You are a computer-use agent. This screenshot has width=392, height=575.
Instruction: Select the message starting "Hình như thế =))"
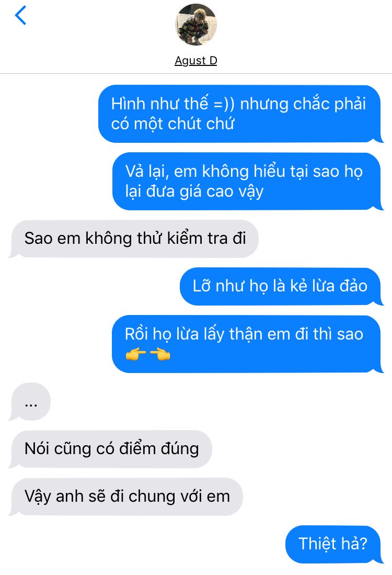tap(240, 114)
